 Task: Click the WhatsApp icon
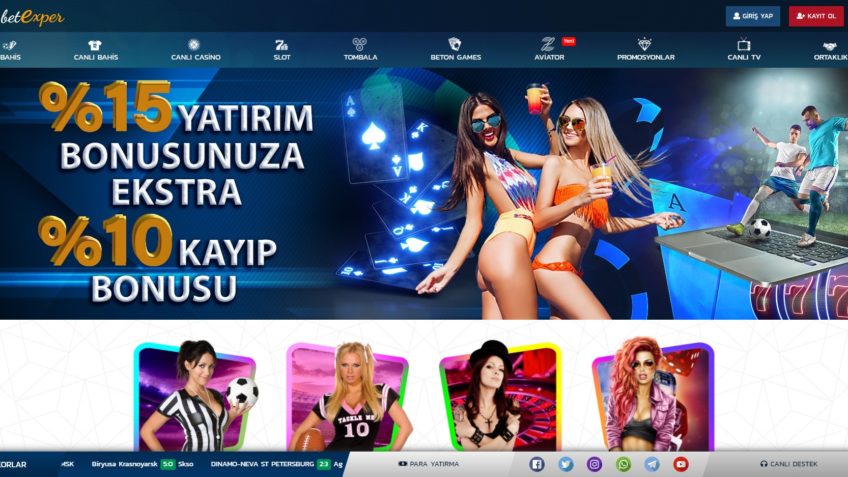tap(623, 464)
